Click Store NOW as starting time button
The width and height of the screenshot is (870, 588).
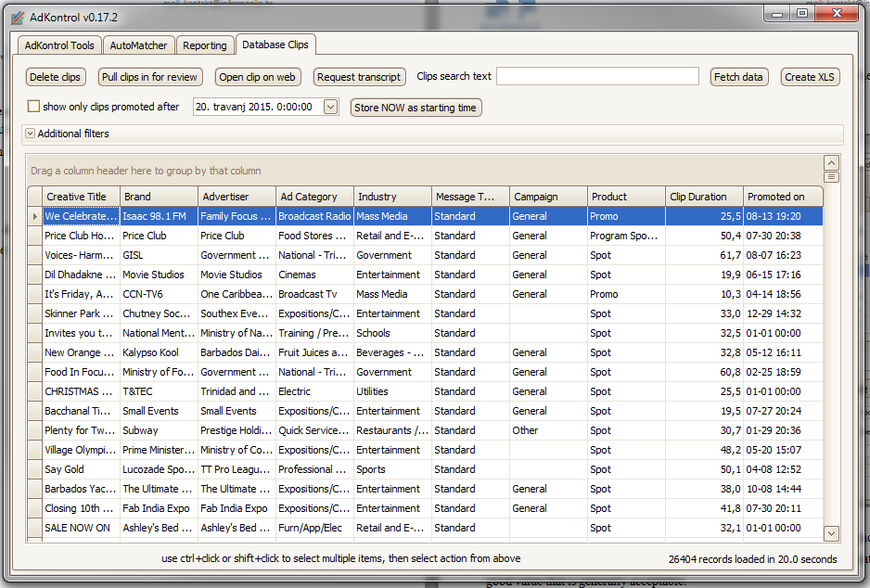416,108
